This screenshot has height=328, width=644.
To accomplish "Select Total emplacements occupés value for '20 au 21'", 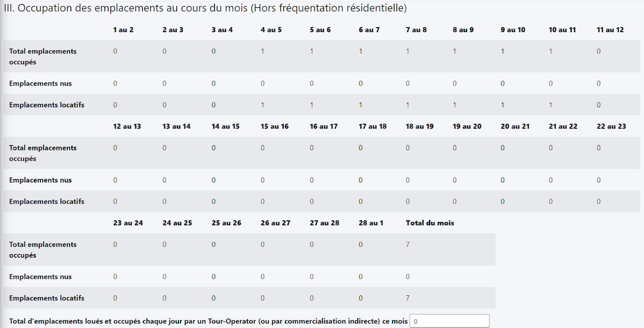I will pos(503,148).
